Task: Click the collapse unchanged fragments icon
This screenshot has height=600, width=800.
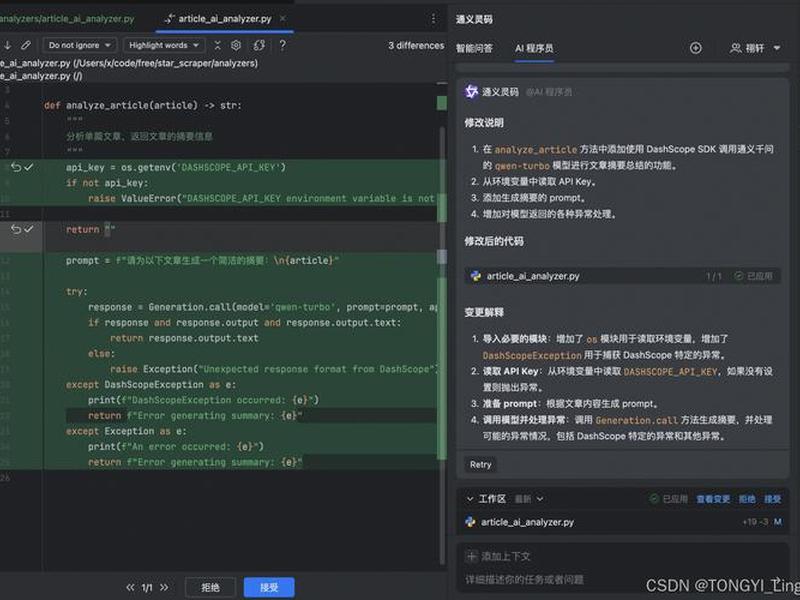Action: [x=217, y=45]
